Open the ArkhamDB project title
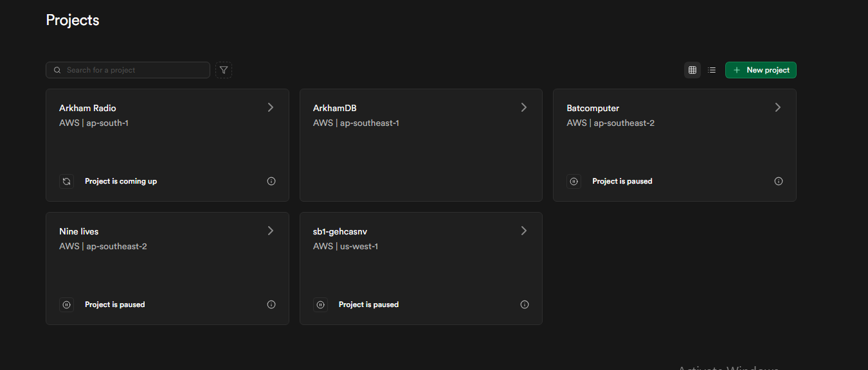The width and height of the screenshot is (868, 370). 334,108
